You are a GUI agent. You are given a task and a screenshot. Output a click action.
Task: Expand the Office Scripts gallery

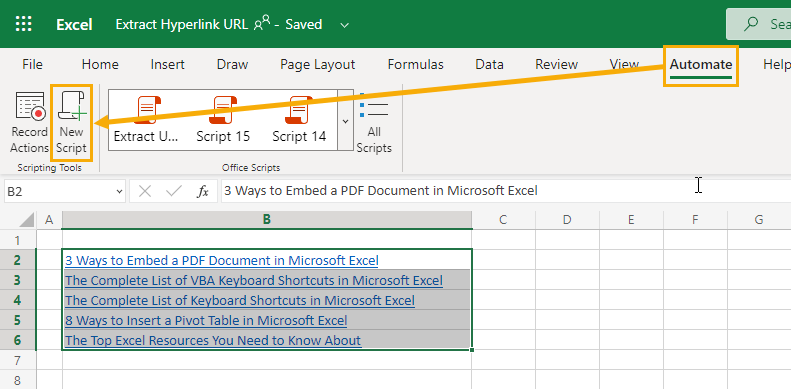pos(346,121)
